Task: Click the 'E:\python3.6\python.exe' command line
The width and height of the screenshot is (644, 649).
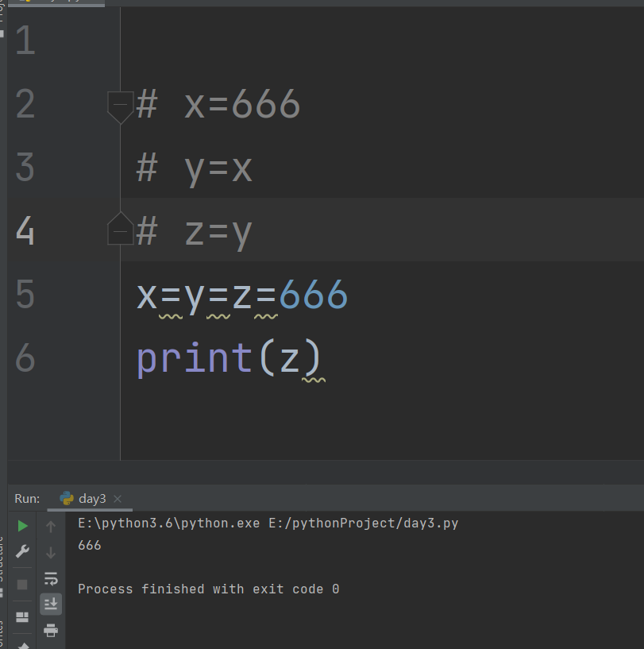Action: [268, 523]
